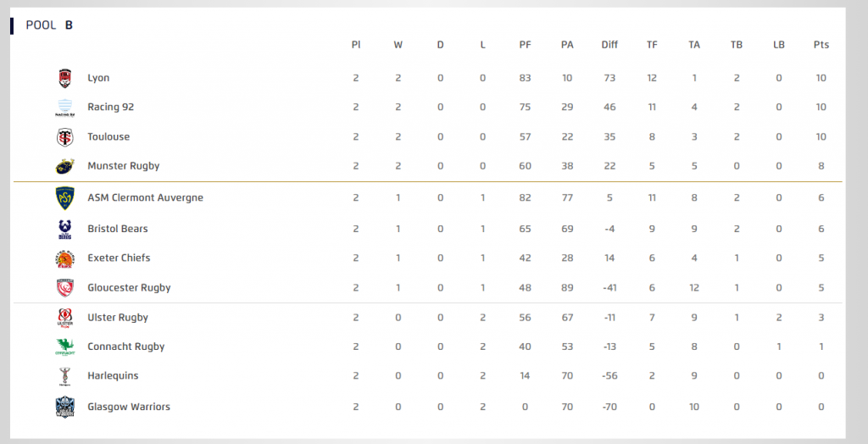
Task: Click the Lyon club crest icon
Action: (x=64, y=78)
